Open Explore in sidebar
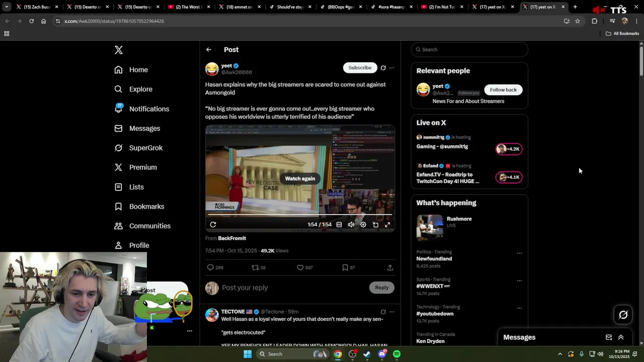 (x=133, y=89)
